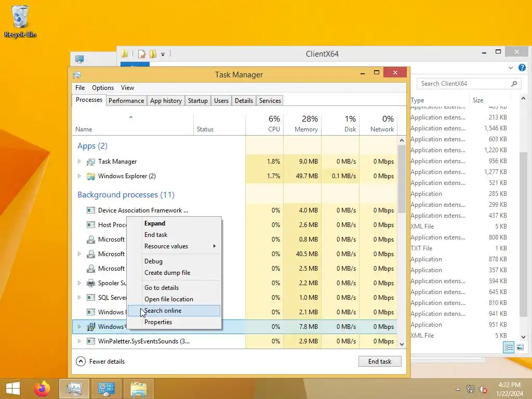
Task: Click the Task Manager process row icon
Action: (90, 162)
